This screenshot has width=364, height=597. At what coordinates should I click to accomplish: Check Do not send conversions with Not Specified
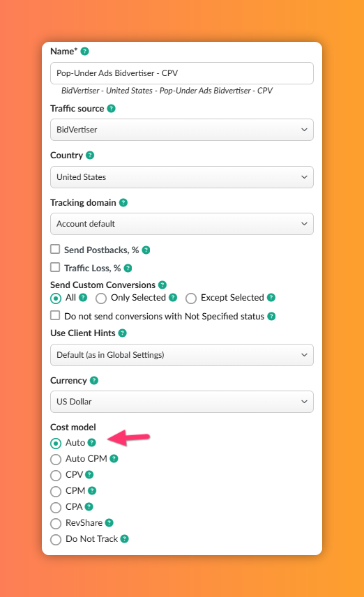click(55, 316)
